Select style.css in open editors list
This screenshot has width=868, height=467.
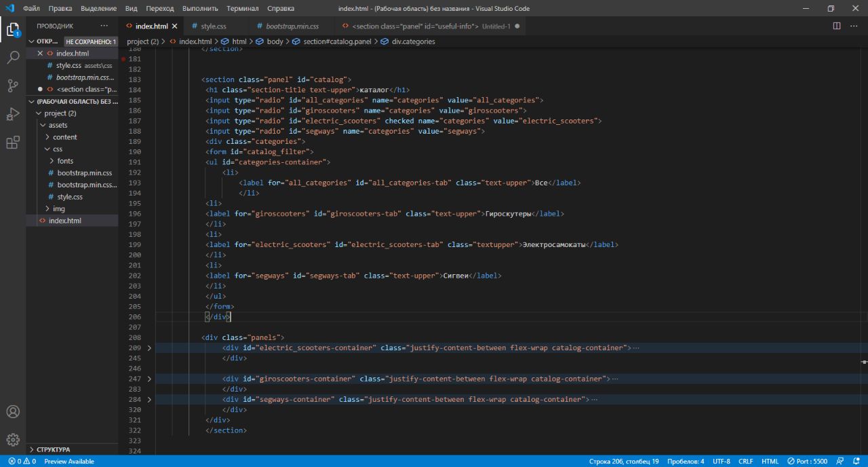72,65
